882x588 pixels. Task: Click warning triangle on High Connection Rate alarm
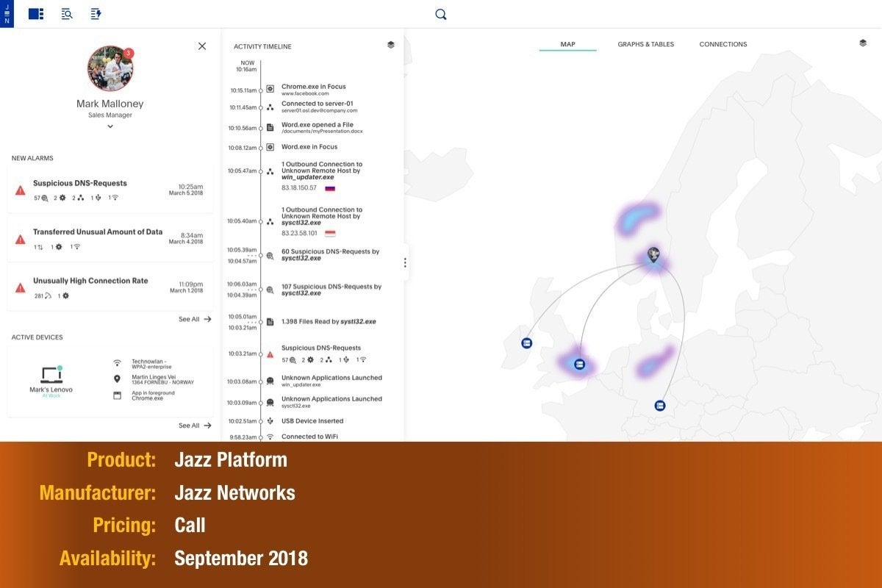(21, 287)
